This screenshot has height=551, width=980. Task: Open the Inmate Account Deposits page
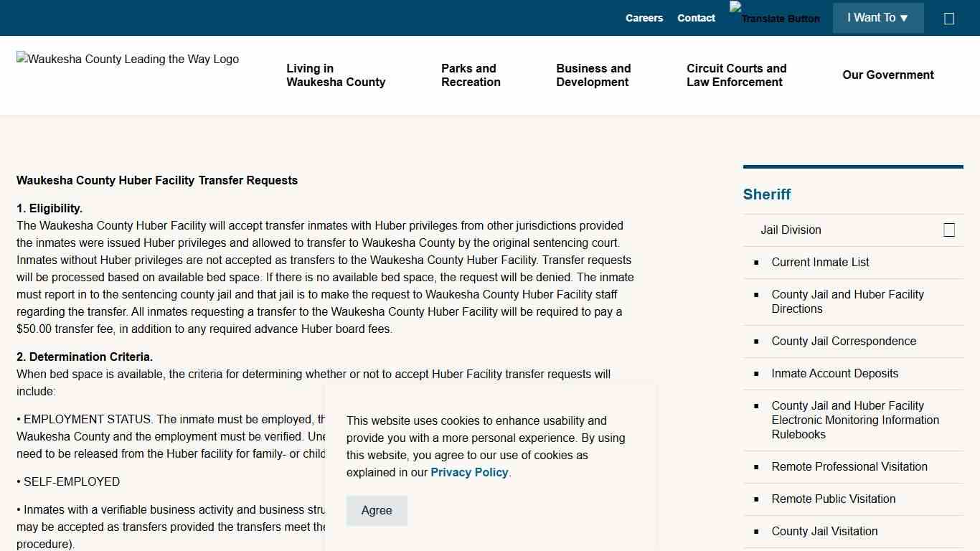click(x=834, y=373)
